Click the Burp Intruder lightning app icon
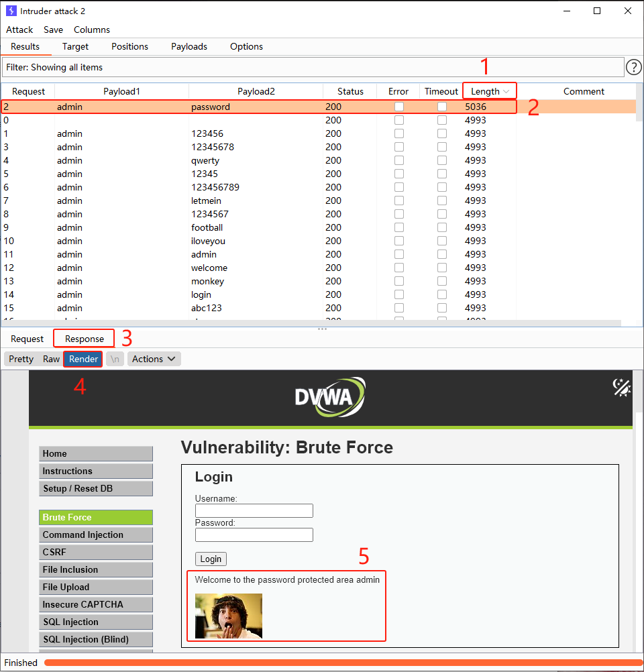This screenshot has width=644, height=672. coord(11,11)
